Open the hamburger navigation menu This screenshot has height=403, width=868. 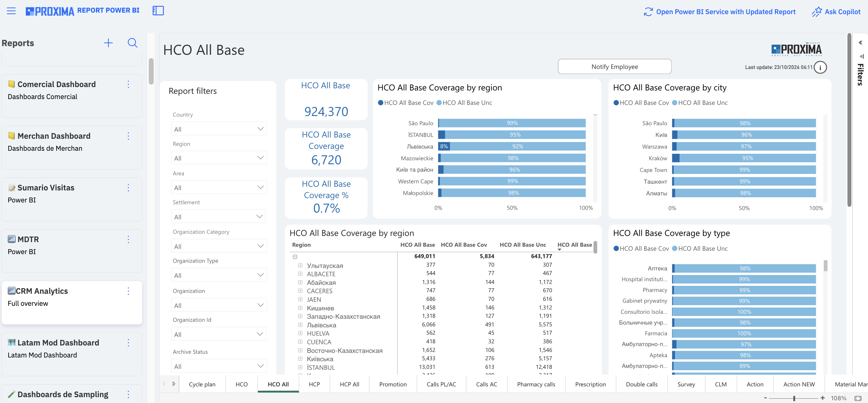click(x=11, y=11)
